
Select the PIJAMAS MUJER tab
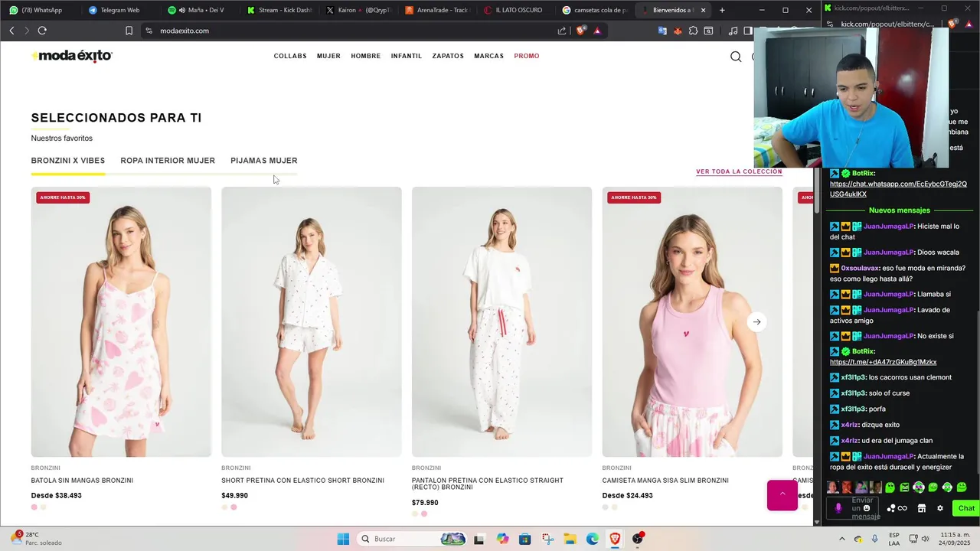pos(264,161)
